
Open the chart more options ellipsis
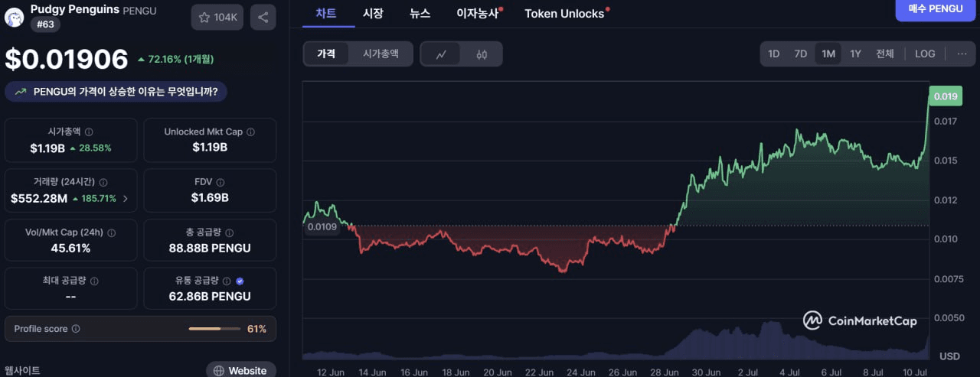[962, 54]
